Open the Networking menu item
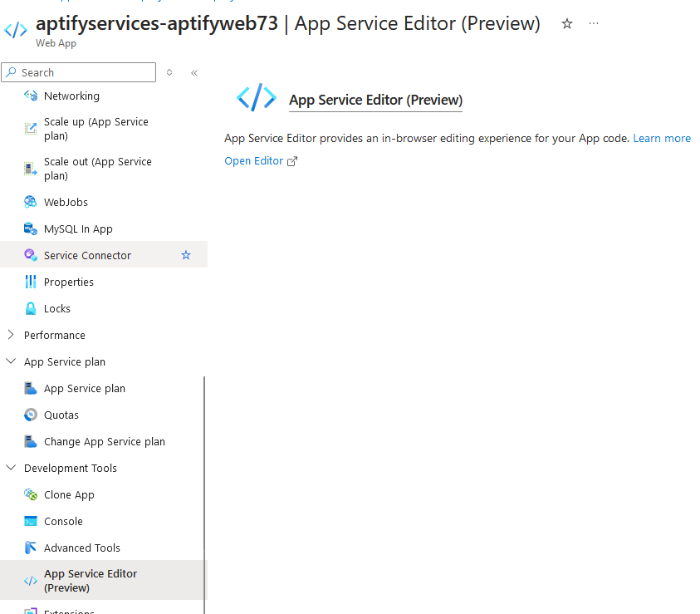The height and width of the screenshot is (614, 700). pos(71,96)
